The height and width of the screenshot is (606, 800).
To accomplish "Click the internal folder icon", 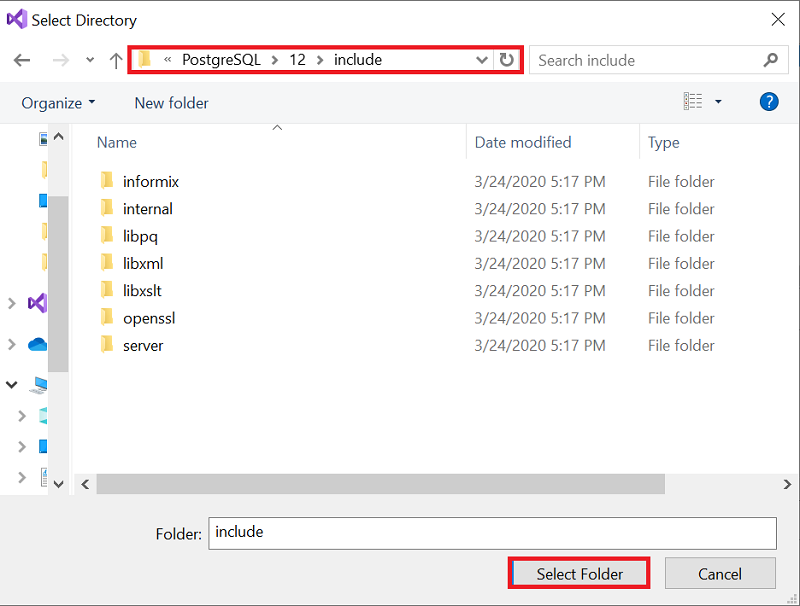I will (x=107, y=207).
